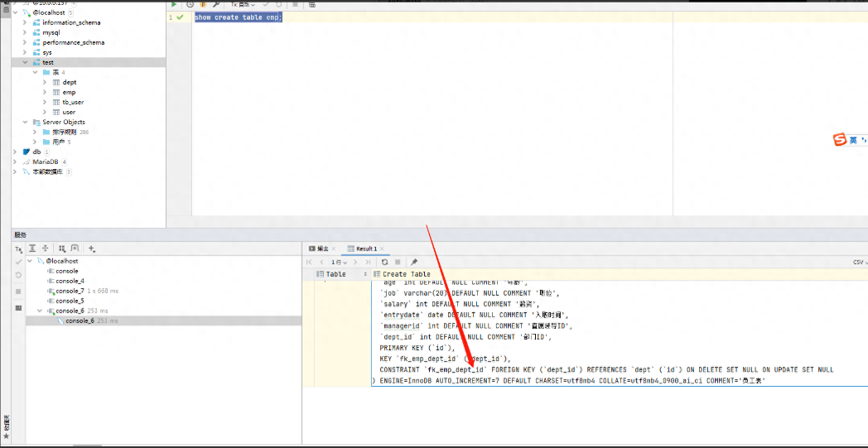Screen dimensions: 868x448
Task: Collapse the Server Objects node
Action: [x=25, y=123]
